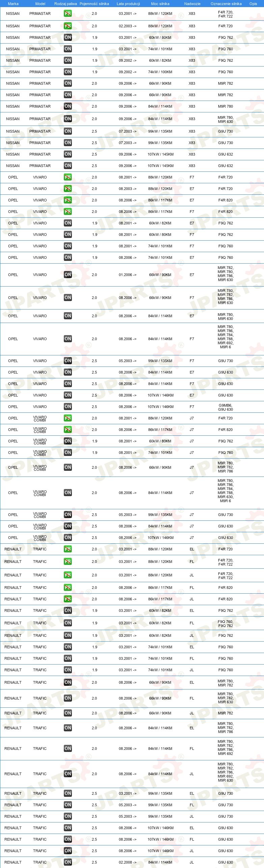Click '1.9' capacity in Nissan 74kW / 100KM row

coord(95,72)
